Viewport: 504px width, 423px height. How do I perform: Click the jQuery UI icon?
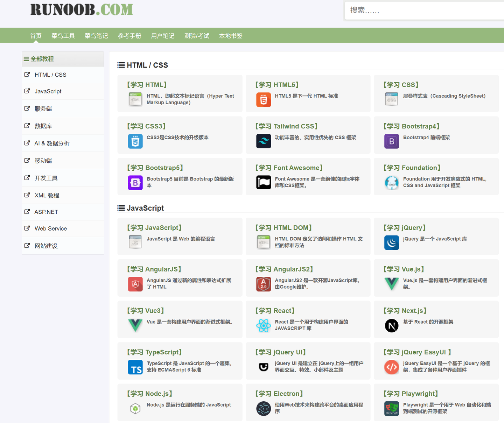click(x=264, y=367)
